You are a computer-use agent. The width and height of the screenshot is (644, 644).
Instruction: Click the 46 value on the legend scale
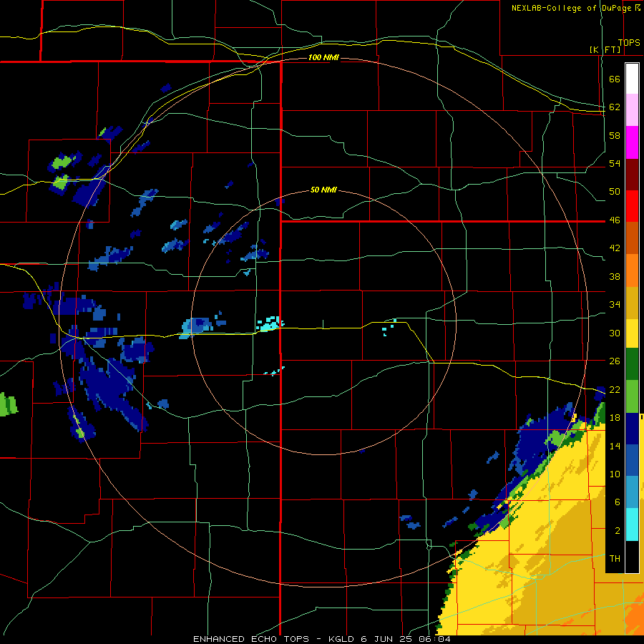pyautogui.click(x=615, y=220)
